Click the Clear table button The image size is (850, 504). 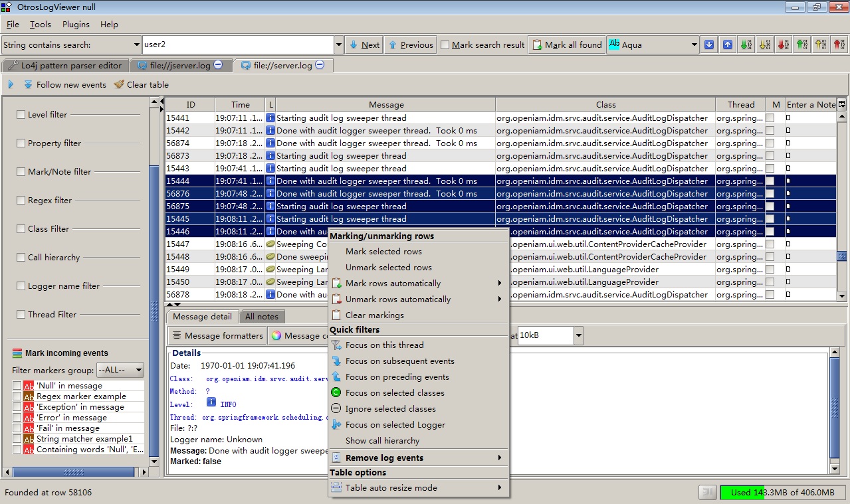[141, 84]
